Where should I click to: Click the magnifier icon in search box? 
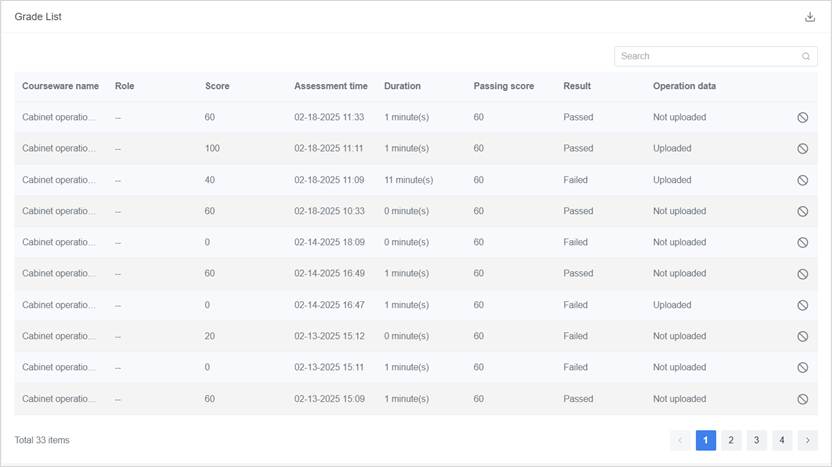(x=806, y=57)
